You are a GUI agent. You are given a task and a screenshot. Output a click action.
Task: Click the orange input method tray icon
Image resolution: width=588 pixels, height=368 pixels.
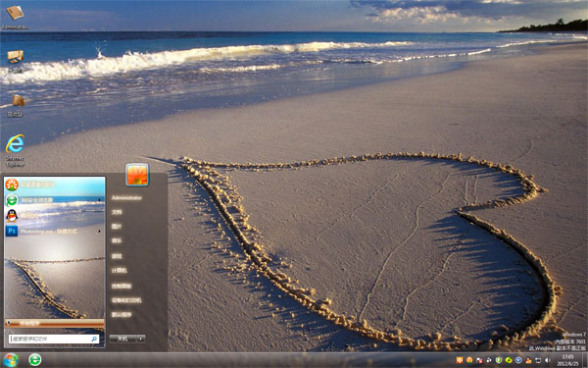pos(460,360)
